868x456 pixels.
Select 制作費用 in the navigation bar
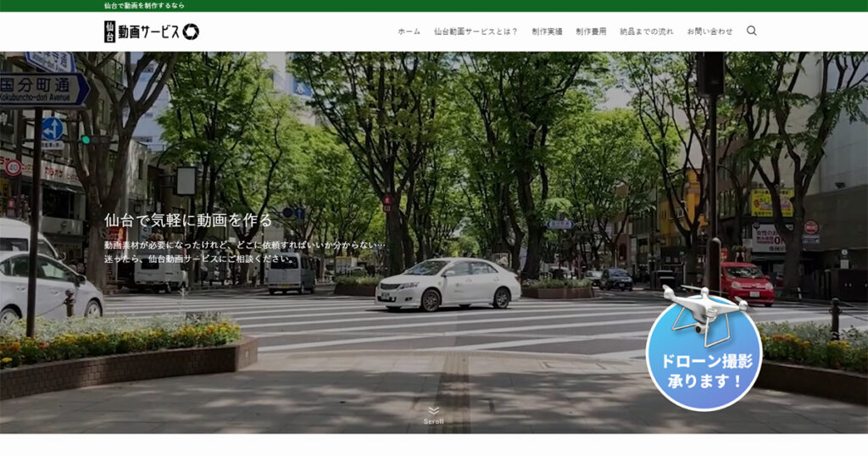pyautogui.click(x=591, y=31)
